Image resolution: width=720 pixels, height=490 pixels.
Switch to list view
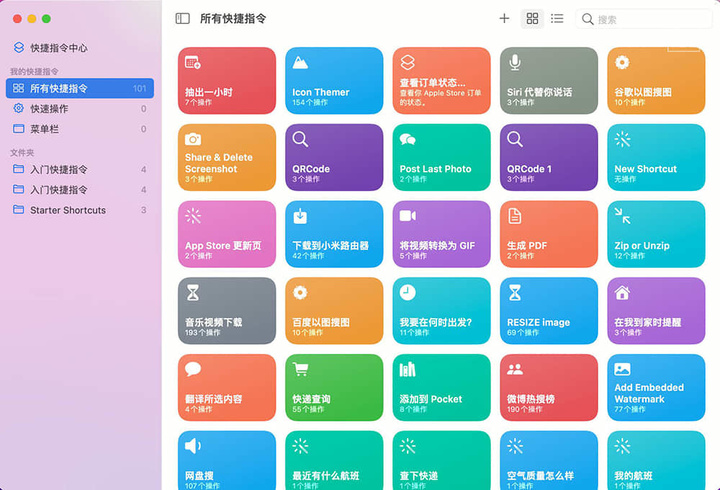pos(557,18)
